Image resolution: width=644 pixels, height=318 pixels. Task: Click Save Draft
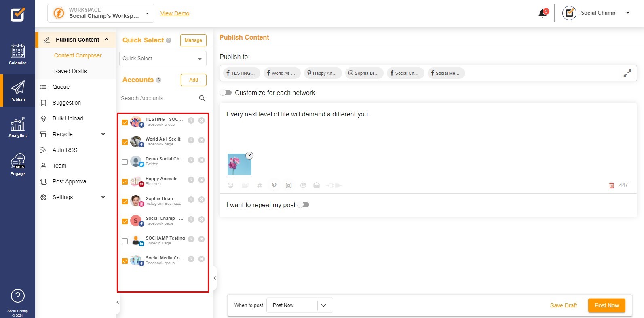coord(563,305)
